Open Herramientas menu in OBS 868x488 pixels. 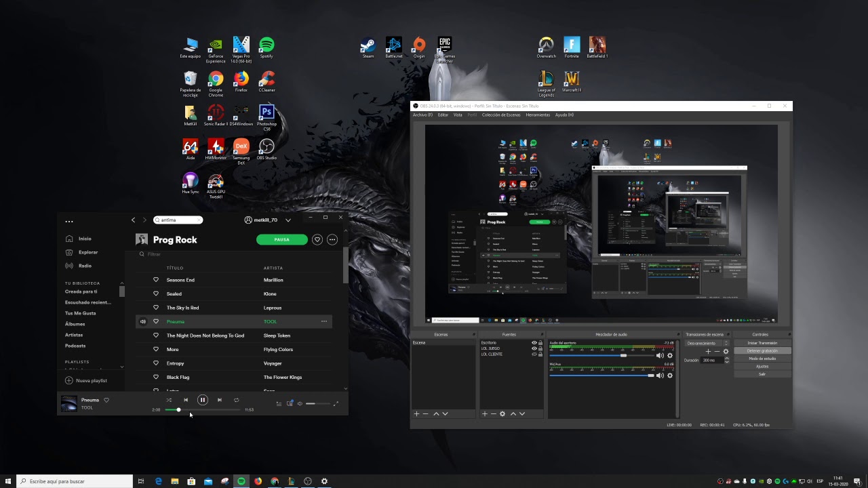coord(538,115)
